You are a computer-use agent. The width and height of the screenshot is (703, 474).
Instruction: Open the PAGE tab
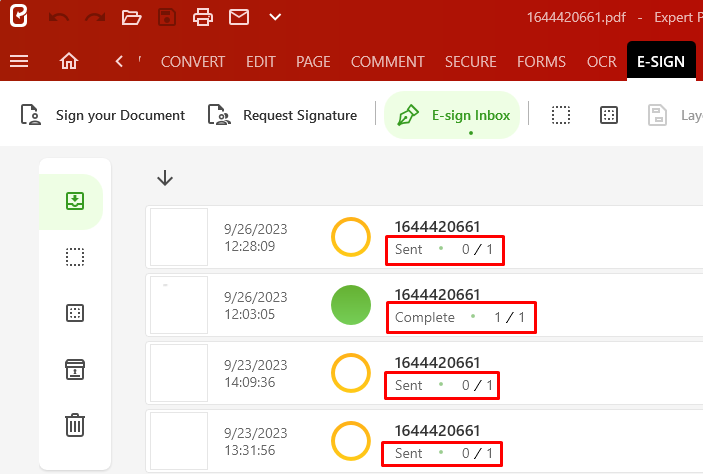tap(313, 61)
